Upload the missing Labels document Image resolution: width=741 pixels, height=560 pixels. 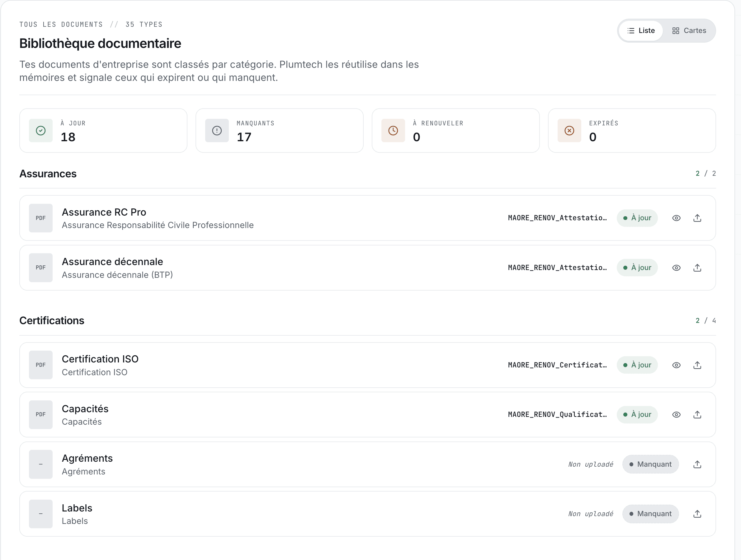(x=697, y=514)
